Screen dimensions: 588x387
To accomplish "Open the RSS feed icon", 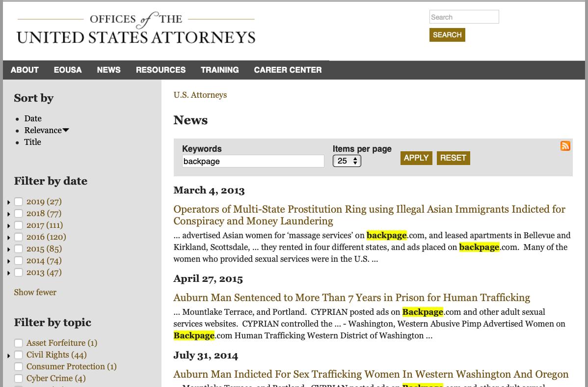I will (565, 146).
